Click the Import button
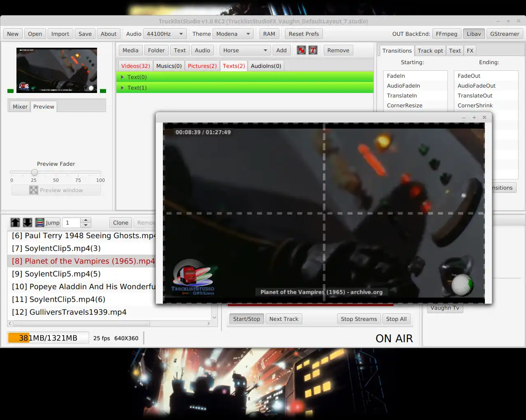 [60, 34]
